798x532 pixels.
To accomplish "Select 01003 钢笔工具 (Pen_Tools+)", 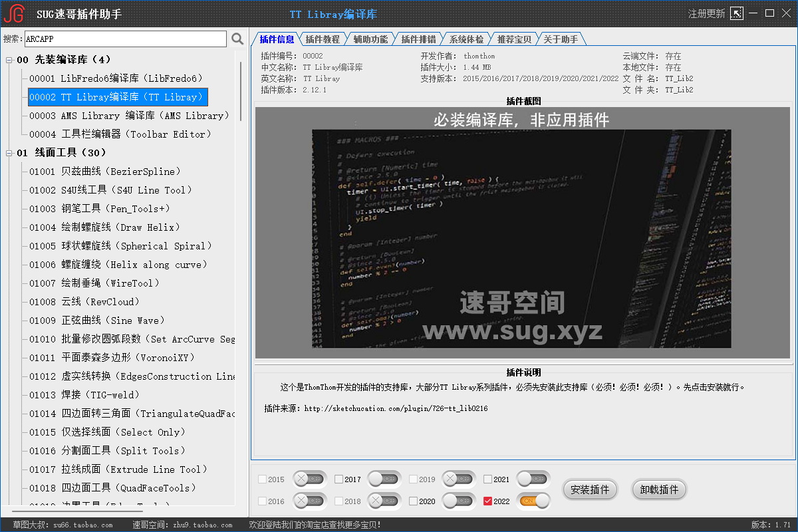I will (x=100, y=209).
